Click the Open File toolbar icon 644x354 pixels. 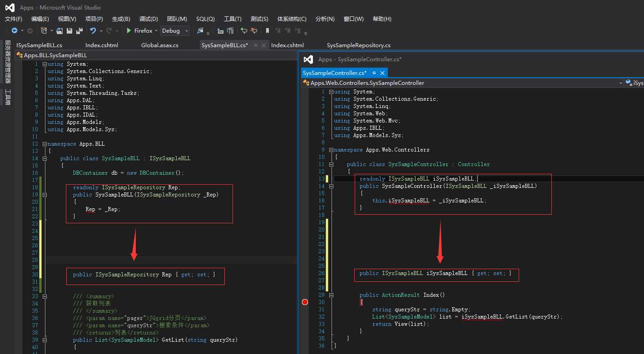[59, 31]
